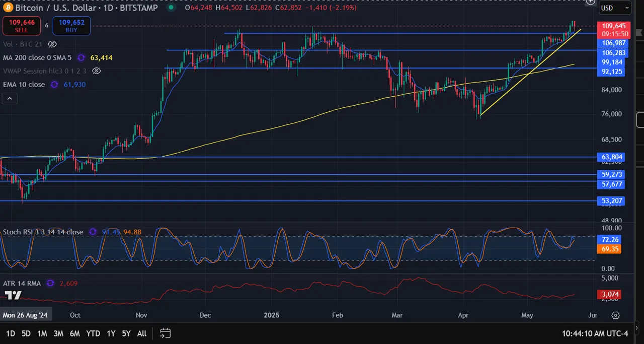Screen dimensions: 644x344
Task: Open the USD currency dropdown
Action: pyautogui.click(x=615, y=8)
